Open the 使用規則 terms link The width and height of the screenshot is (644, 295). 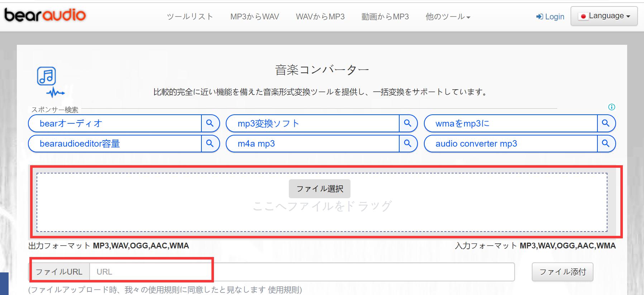(283, 290)
